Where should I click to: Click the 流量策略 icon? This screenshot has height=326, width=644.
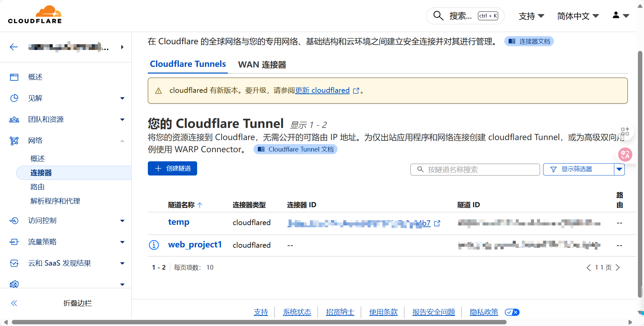[14, 242]
